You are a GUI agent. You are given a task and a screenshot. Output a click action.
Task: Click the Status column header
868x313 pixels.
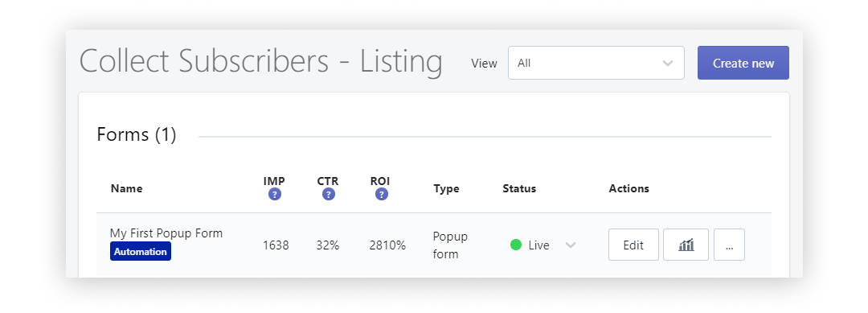(519, 188)
